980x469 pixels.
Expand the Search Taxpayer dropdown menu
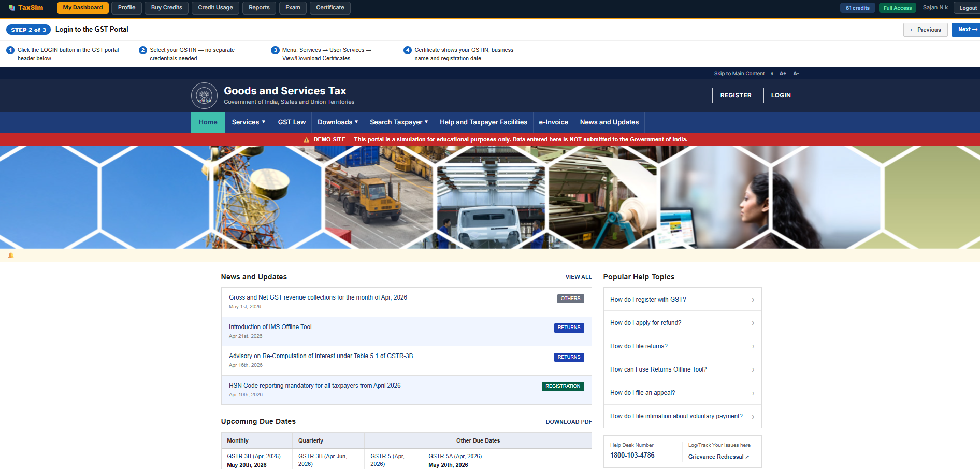click(x=399, y=122)
